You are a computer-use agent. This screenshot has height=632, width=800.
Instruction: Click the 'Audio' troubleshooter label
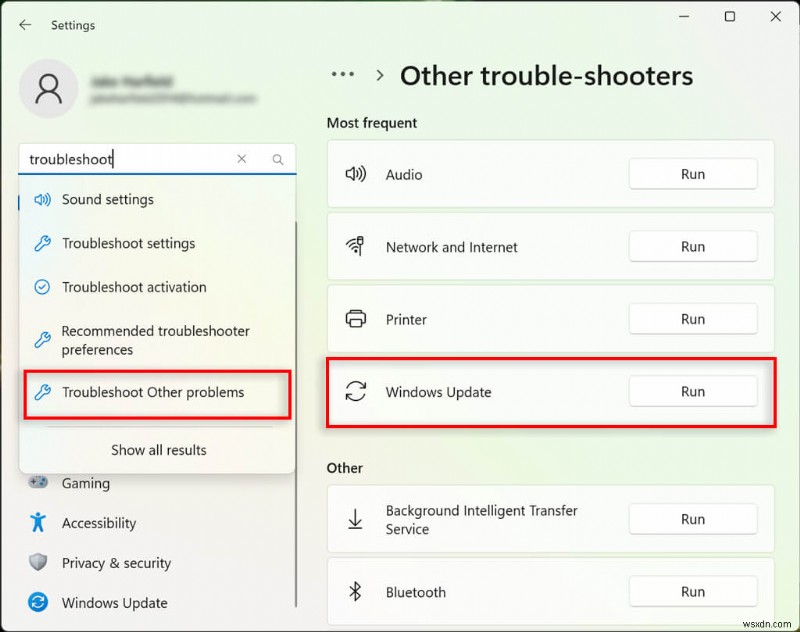(x=404, y=174)
